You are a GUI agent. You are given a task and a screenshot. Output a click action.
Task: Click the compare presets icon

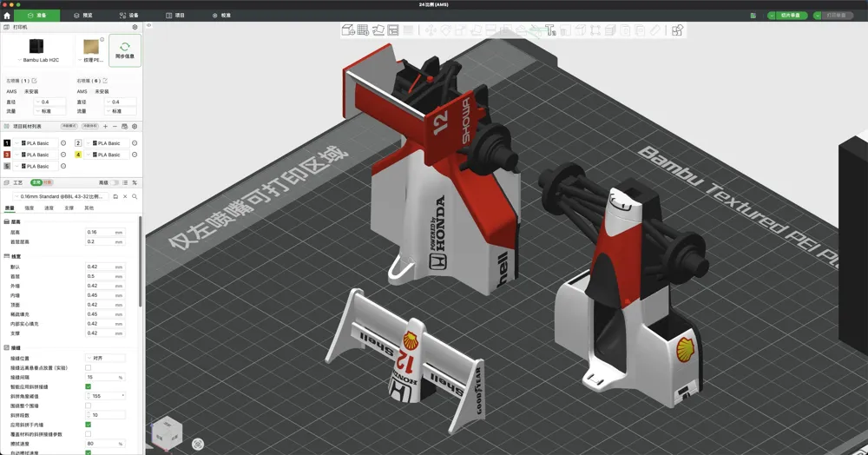pos(135,182)
